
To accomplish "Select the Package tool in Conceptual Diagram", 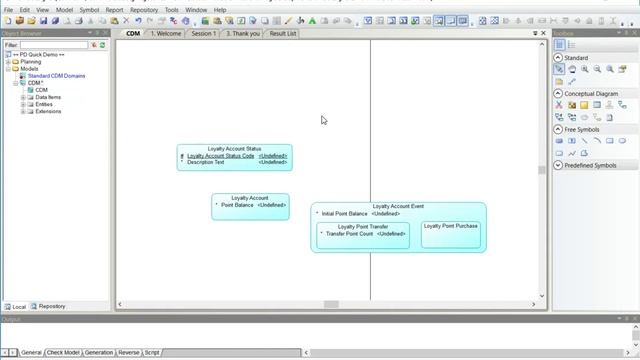I will (572, 105).
